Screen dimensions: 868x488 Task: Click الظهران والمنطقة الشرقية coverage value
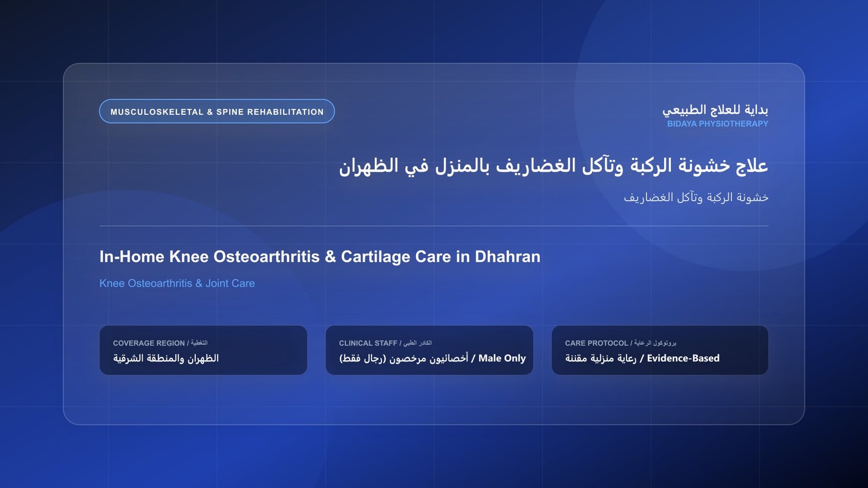(166, 358)
